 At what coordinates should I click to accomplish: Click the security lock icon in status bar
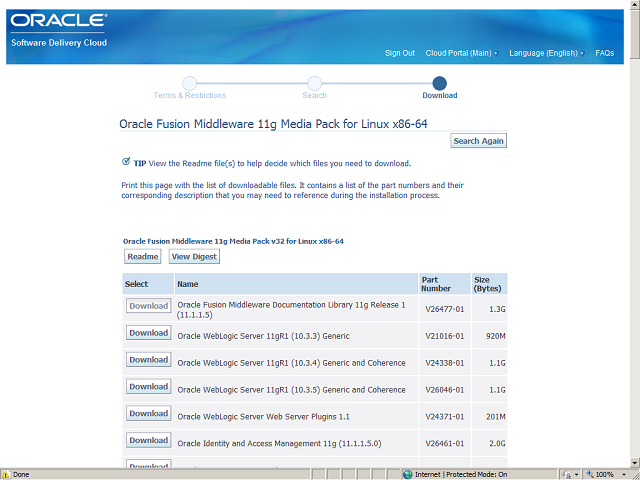tap(567, 474)
